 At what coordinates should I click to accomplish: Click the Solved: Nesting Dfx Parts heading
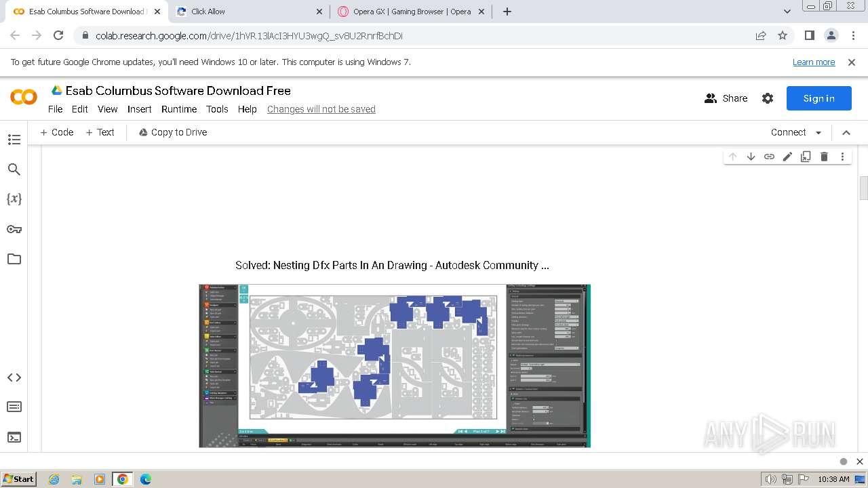[x=392, y=265]
